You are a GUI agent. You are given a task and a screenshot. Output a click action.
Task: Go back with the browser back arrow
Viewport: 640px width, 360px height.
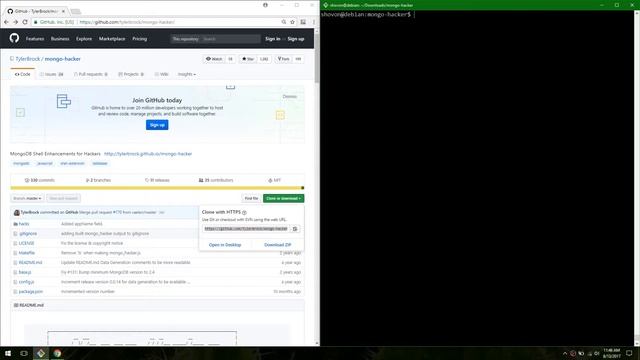point(6,22)
